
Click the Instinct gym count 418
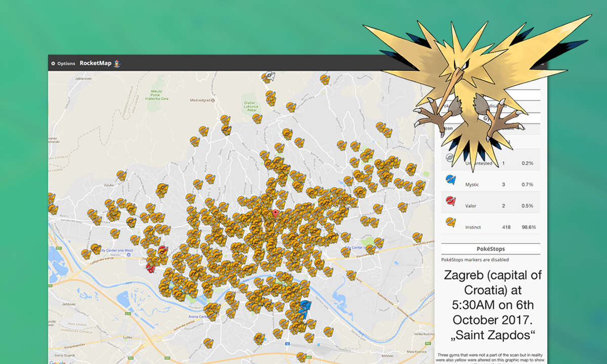point(506,227)
